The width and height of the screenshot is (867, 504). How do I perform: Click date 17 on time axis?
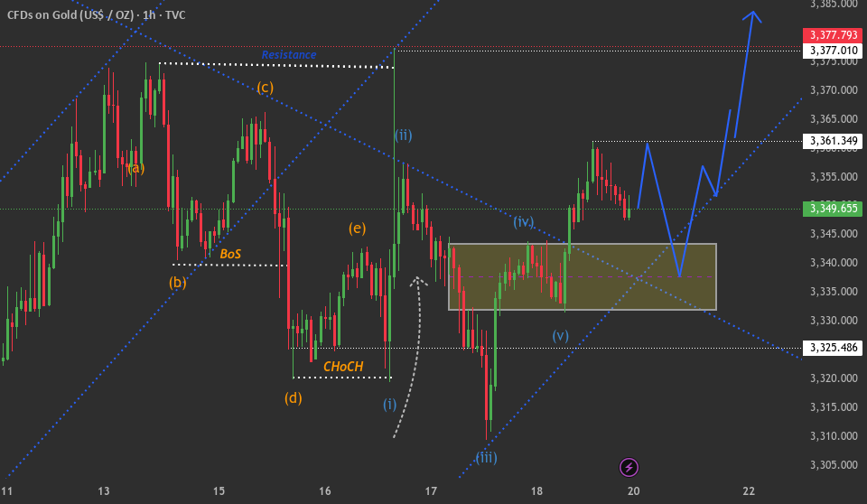click(431, 490)
